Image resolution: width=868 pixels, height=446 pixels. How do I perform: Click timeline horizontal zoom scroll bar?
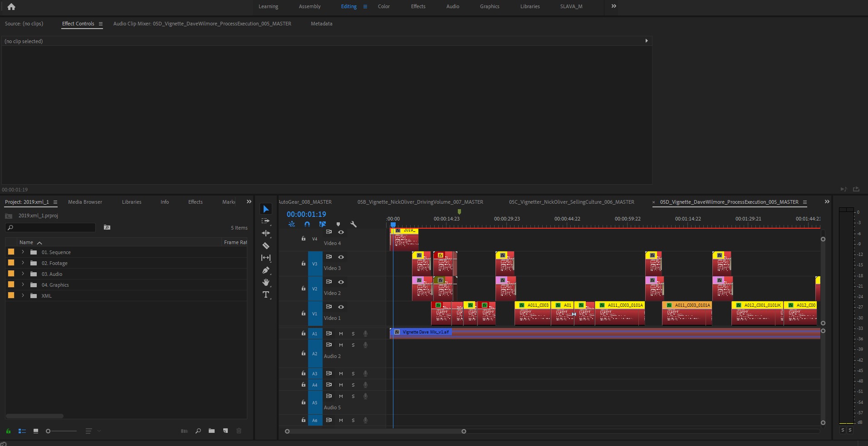click(x=375, y=431)
